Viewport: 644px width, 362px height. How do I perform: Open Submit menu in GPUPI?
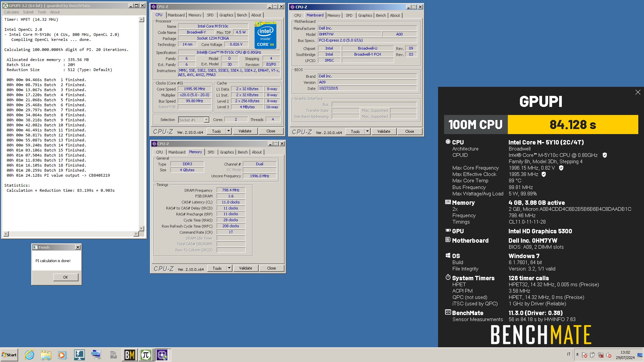28,12
